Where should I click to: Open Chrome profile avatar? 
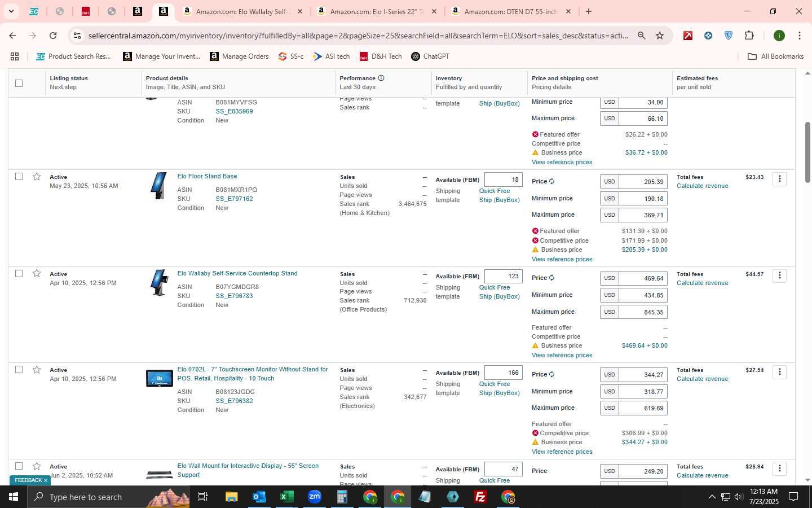[x=779, y=36]
